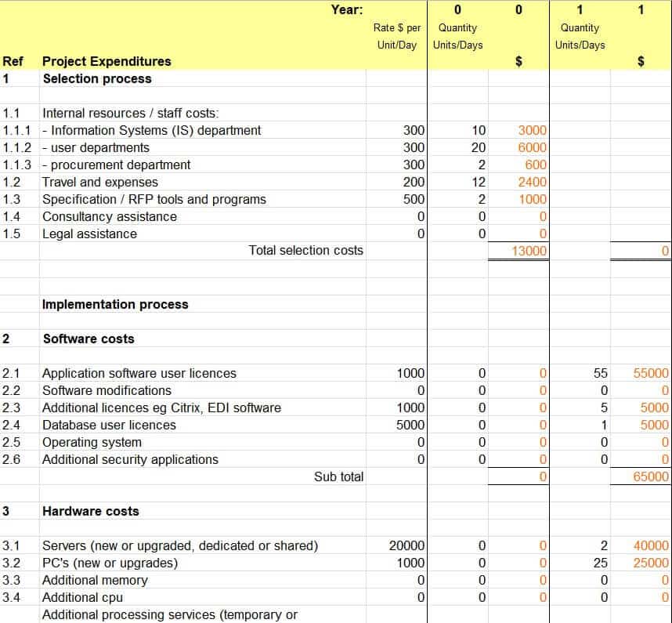Click procurement department cost value 600
672x623 pixels.
(536, 165)
